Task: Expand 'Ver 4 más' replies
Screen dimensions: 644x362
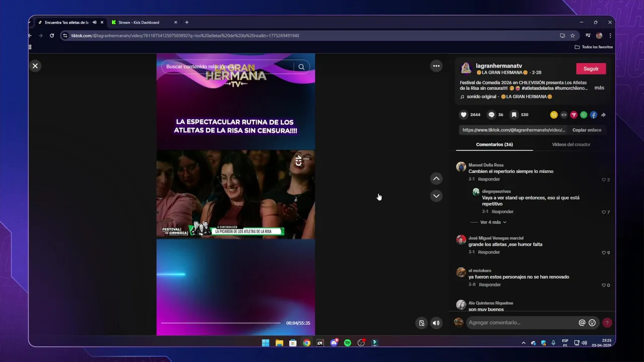Action: [x=493, y=222]
